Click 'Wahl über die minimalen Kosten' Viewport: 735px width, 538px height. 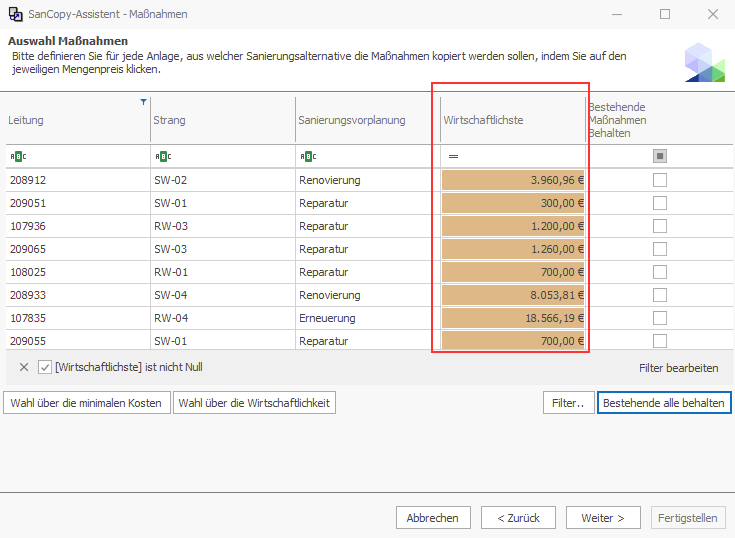86,403
